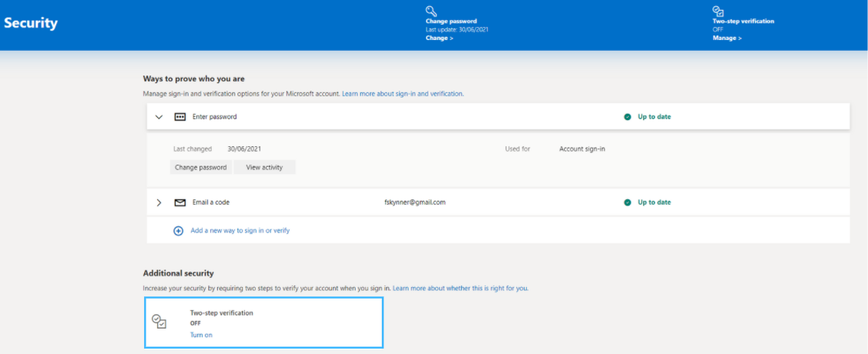Click the Account sign-in value

pos(582,149)
